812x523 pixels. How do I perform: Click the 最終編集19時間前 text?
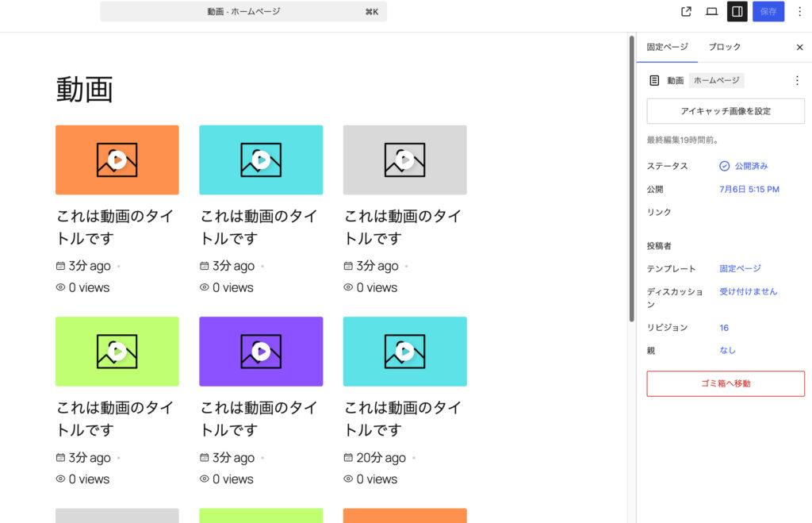(682, 140)
